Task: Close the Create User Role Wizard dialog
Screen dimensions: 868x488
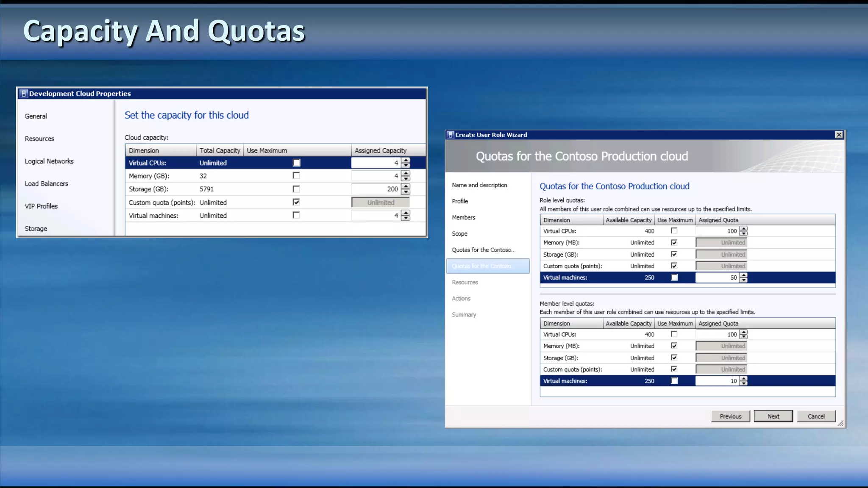Action: click(839, 135)
